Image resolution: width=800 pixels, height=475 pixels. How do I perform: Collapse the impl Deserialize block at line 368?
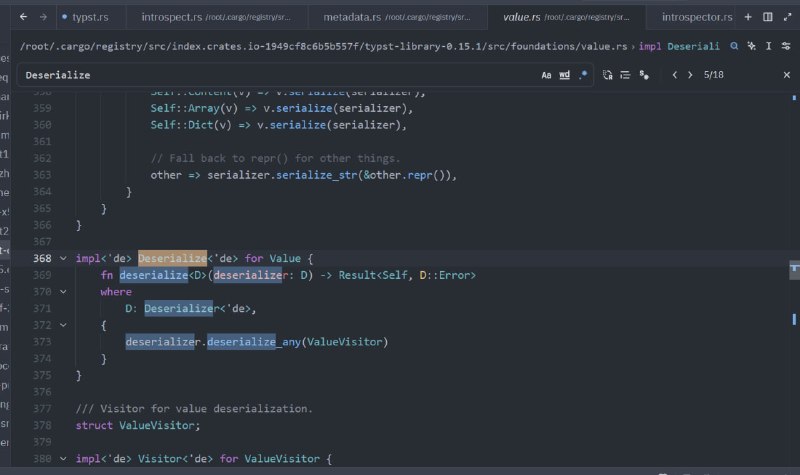63,258
